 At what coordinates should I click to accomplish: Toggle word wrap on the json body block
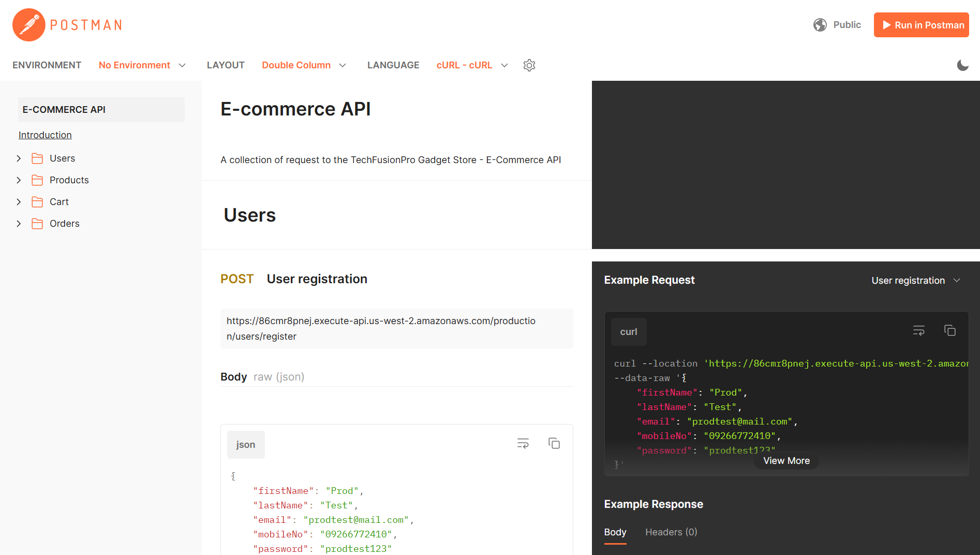pyautogui.click(x=523, y=443)
